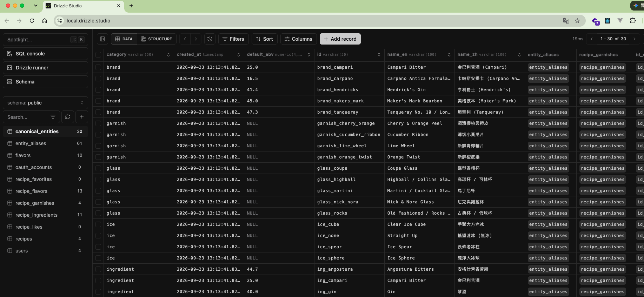The height and width of the screenshot is (297, 644).
Task: Open the Columns button
Action: pyautogui.click(x=299, y=39)
